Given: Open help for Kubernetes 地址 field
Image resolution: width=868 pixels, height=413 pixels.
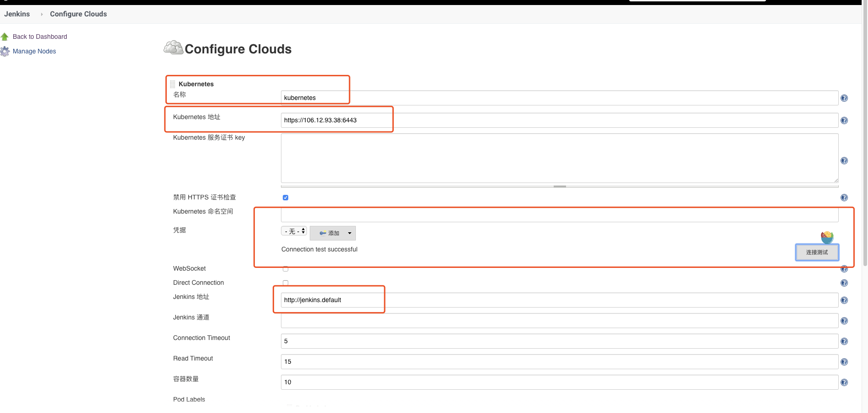Looking at the screenshot, I should coord(844,120).
